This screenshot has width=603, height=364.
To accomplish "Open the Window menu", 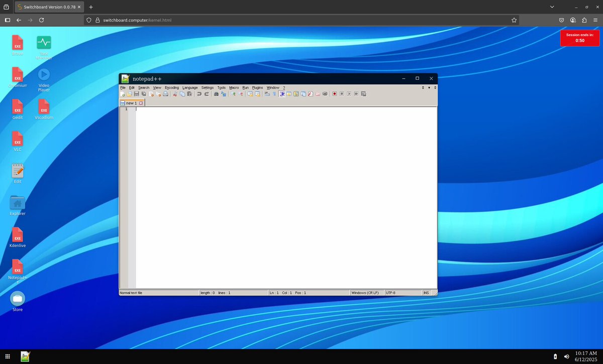I will point(273,87).
